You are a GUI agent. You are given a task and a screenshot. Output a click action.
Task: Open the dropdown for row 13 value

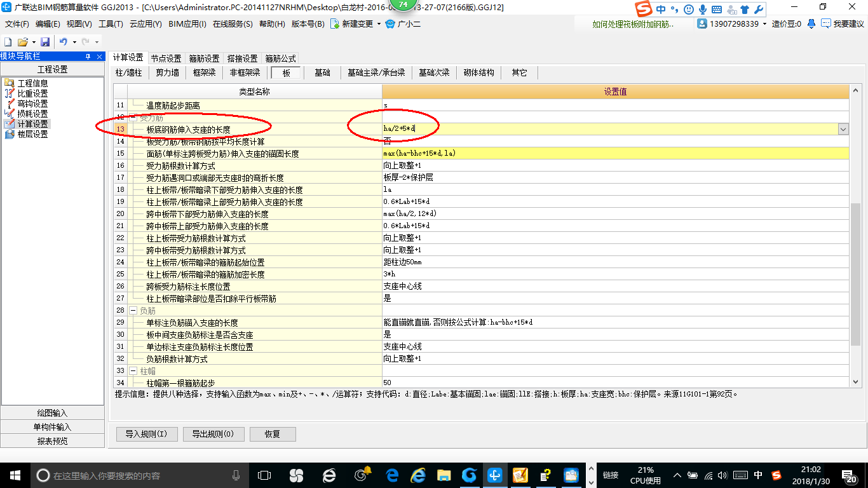click(x=843, y=129)
